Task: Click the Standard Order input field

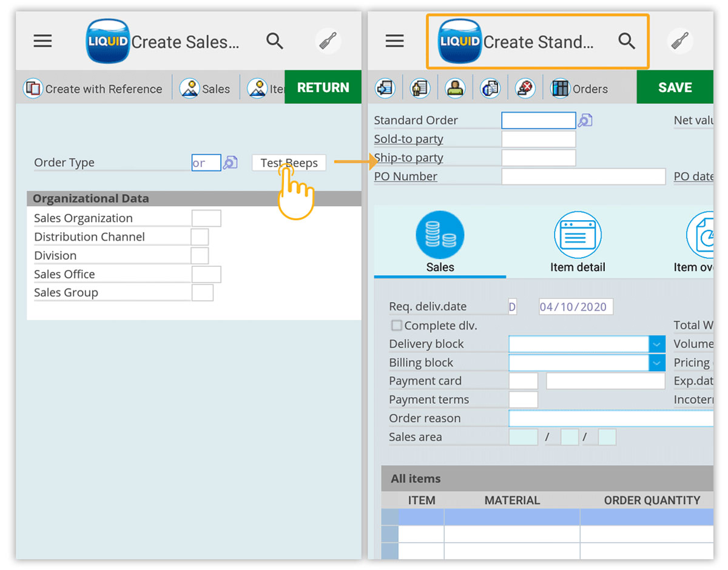Action: pyautogui.click(x=539, y=120)
